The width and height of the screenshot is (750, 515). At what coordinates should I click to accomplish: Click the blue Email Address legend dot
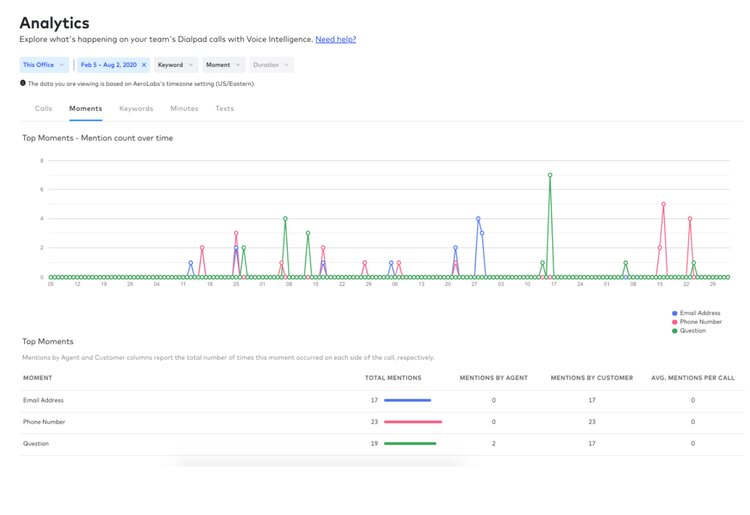click(675, 313)
